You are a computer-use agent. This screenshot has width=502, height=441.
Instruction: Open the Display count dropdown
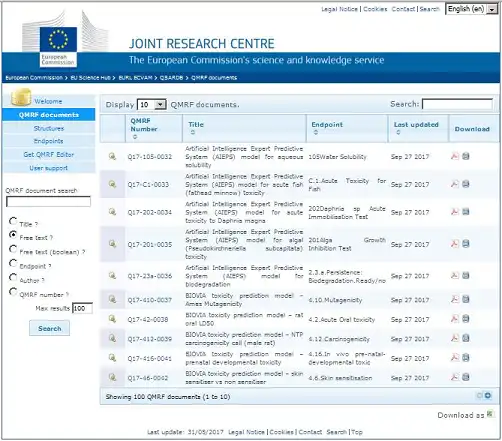coord(152,105)
